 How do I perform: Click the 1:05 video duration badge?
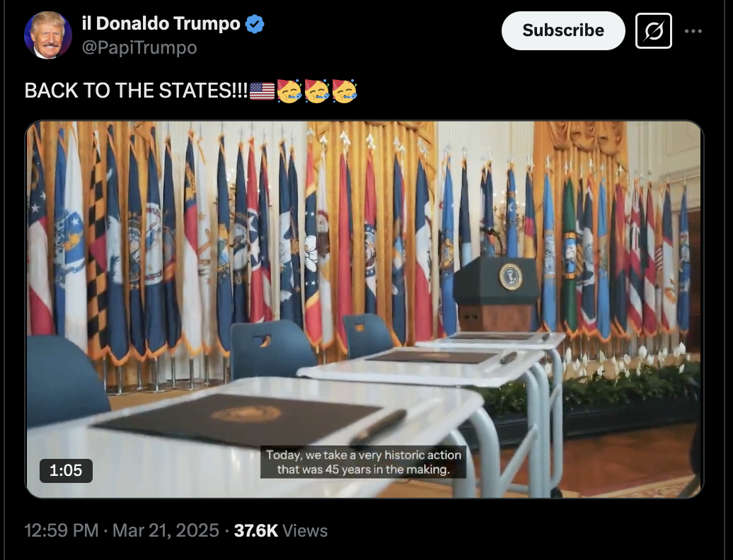click(66, 470)
